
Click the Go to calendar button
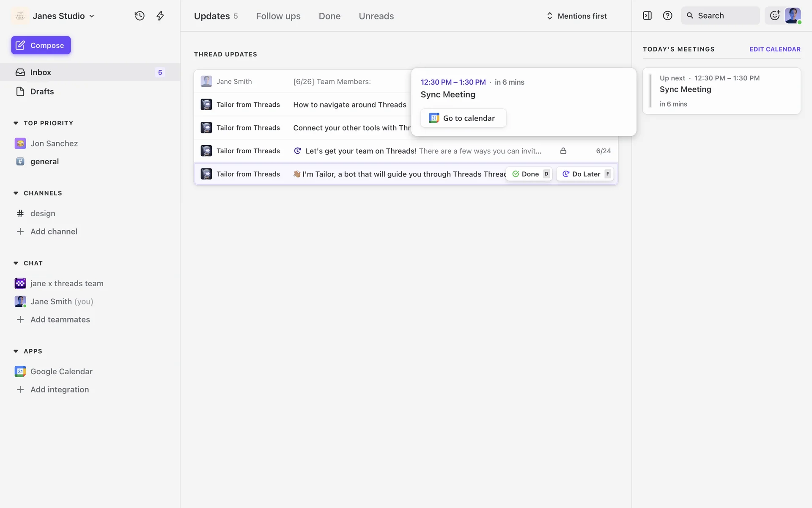coord(463,118)
